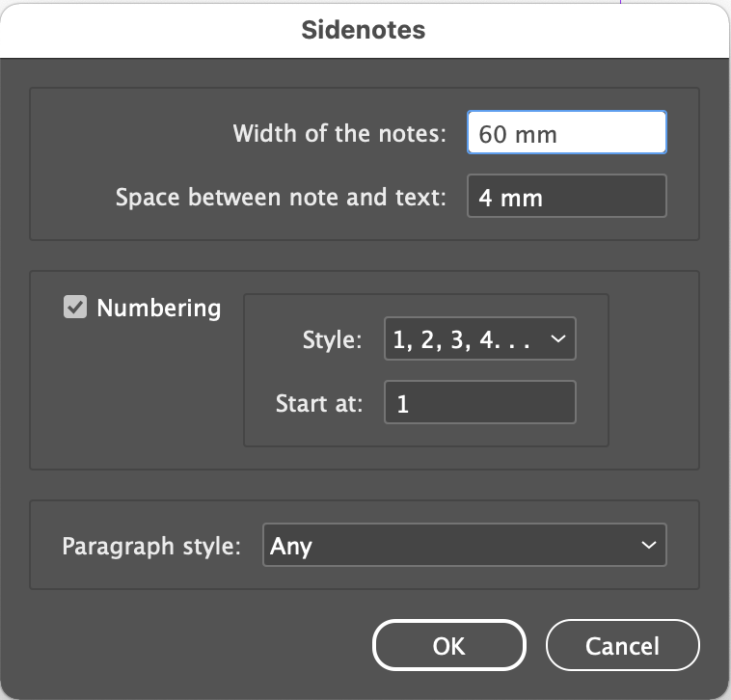Confirm the dialog with OK
The image size is (731, 700).
click(449, 645)
